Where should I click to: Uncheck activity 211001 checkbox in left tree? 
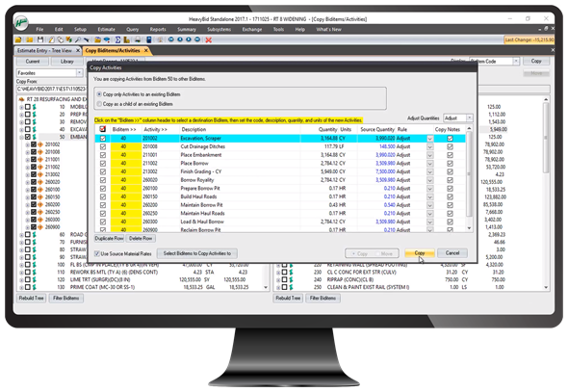pyautogui.click(x=34, y=160)
